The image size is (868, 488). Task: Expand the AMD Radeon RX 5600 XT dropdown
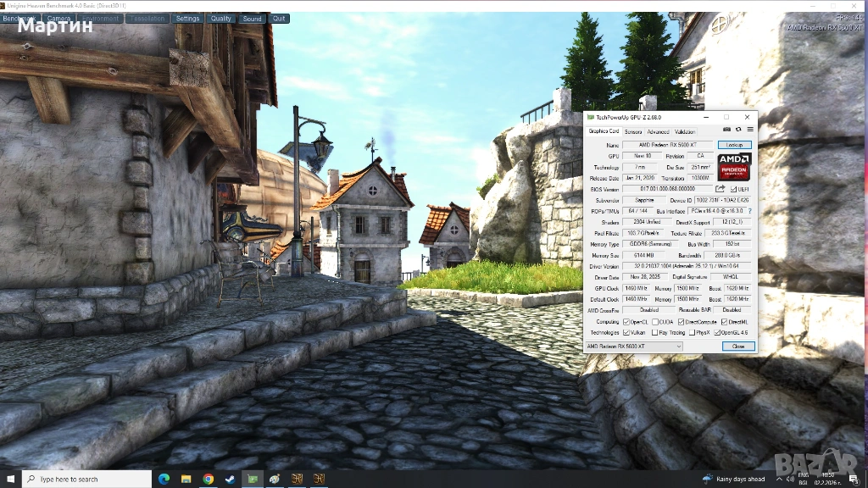coord(634,347)
